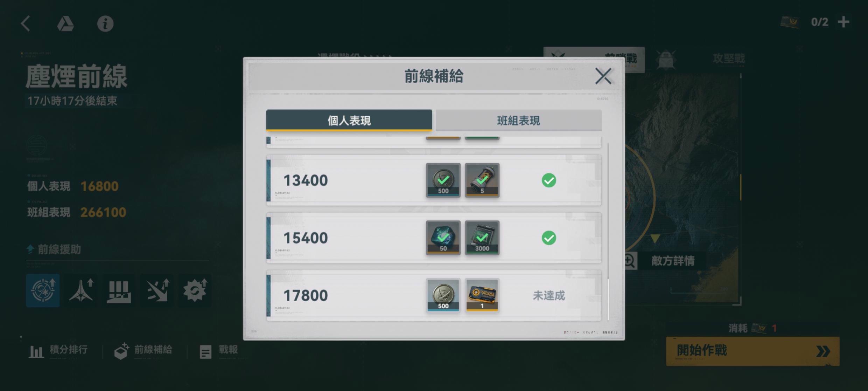Click the green checkmark for 13400
868x391 pixels.
click(x=549, y=180)
